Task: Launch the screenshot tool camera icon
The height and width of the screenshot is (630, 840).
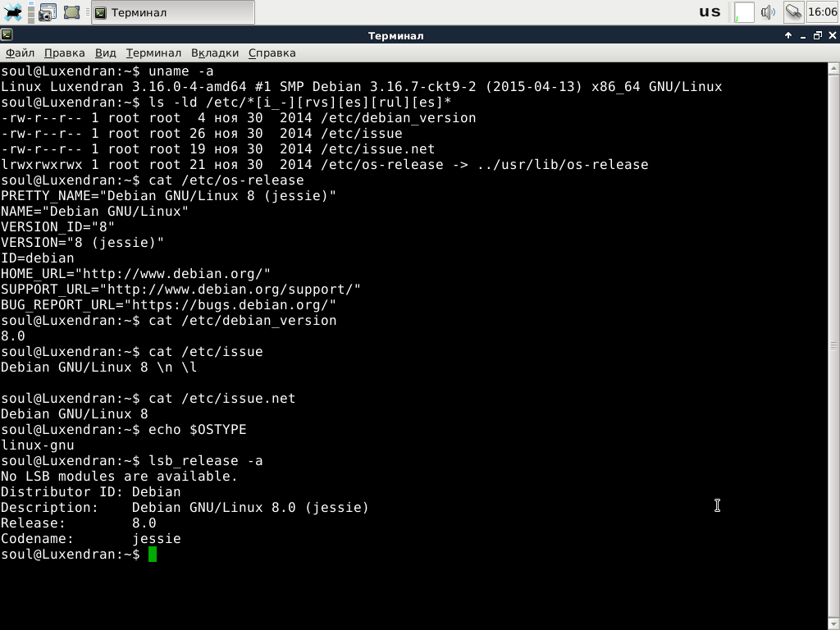Action: pyautogui.click(x=47, y=11)
